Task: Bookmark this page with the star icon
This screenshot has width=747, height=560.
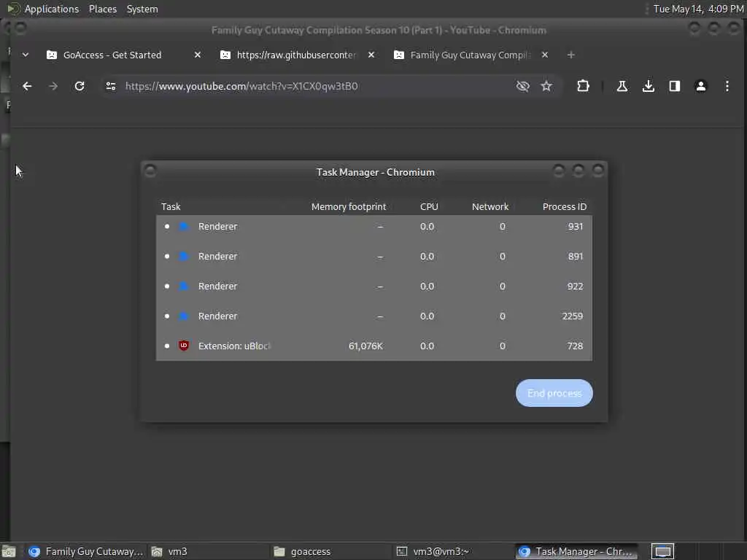Action: (546, 86)
